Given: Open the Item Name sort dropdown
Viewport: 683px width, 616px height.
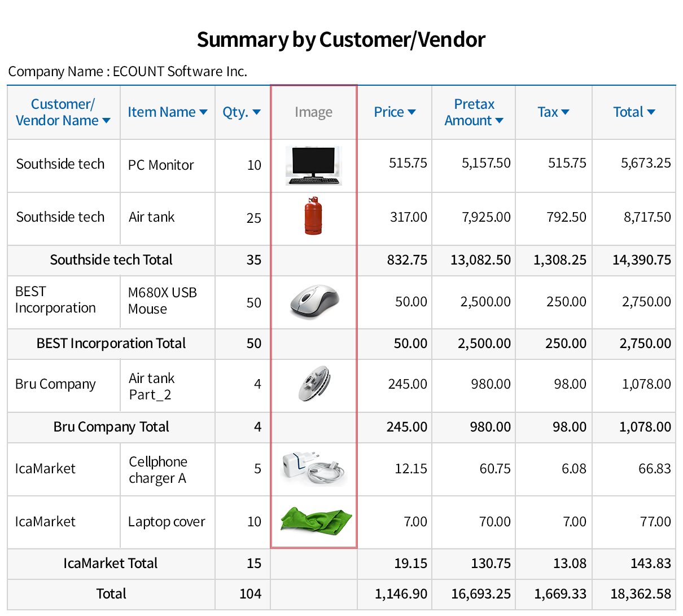Looking at the screenshot, I should click(167, 112).
